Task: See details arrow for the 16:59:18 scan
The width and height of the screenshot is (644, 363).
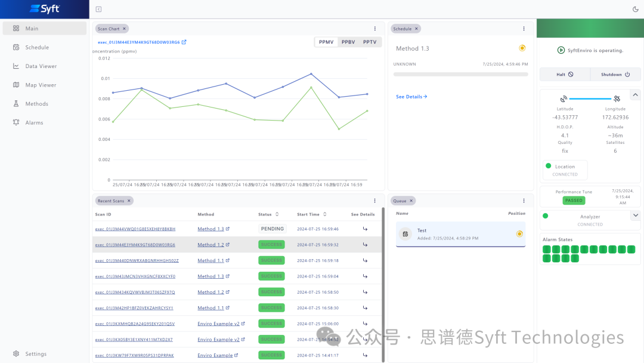Action: tap(365, 260)
